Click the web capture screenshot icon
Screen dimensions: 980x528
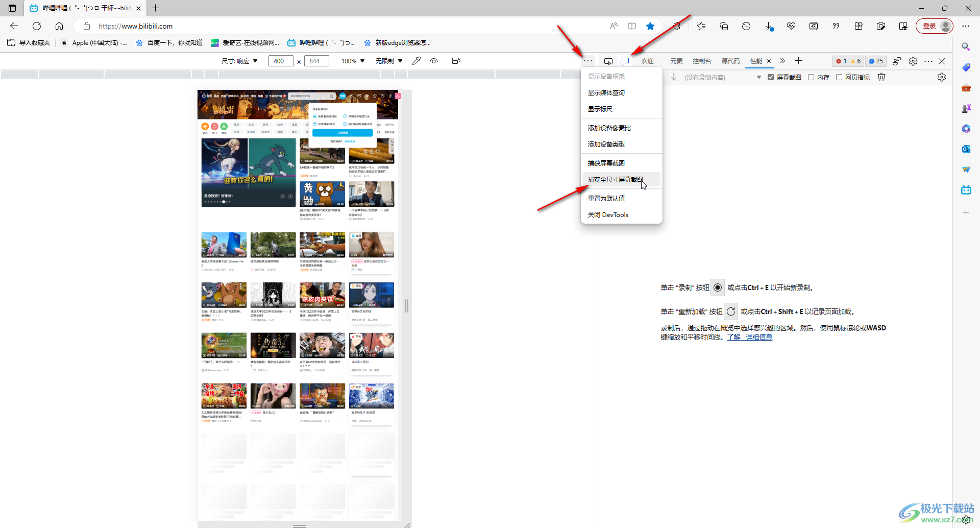pyautogui.click(x=881, y=26)
